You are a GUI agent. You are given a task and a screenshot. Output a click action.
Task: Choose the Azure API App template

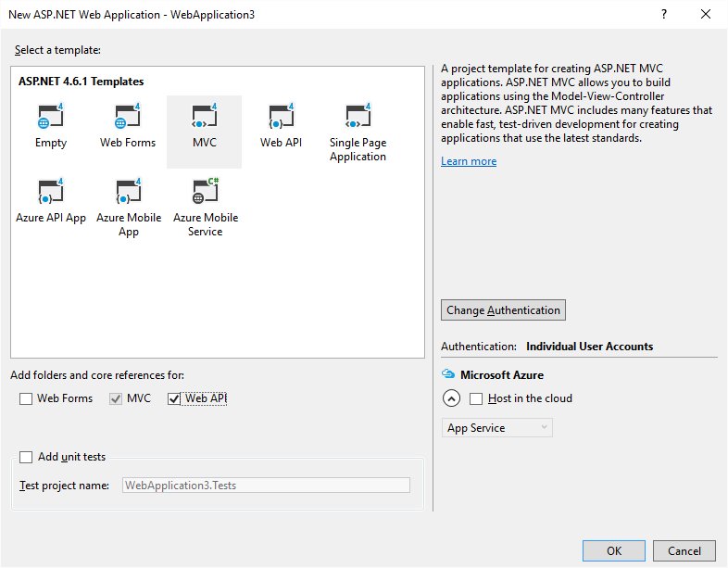pos(51,200)
